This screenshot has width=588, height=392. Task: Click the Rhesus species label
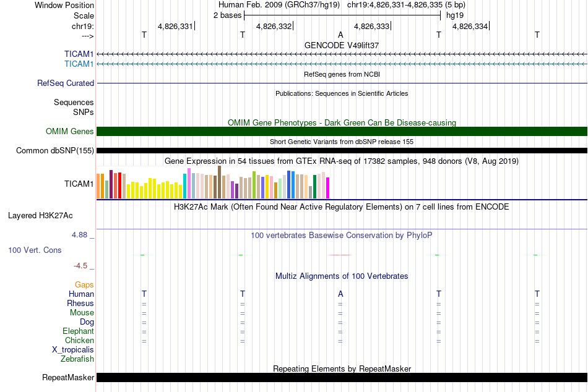click(x=80, y=303)
